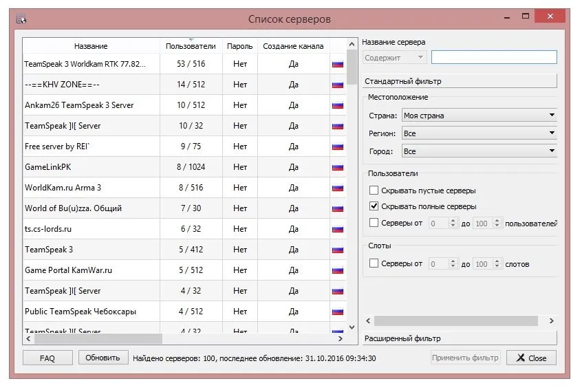The height and width of the screenshot is (392, 582).
Task: Click right arrow of filter panel scrollbar
Action: click(552, 320)
